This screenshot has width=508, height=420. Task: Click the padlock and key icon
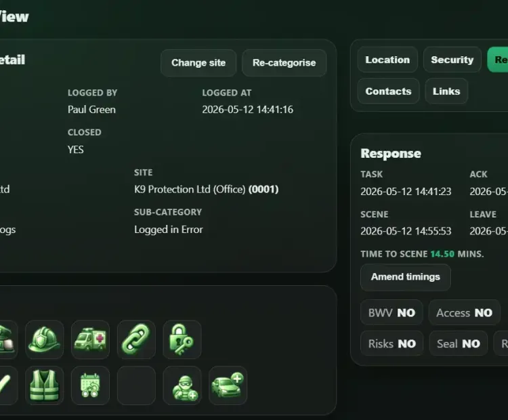click(x=182, y=339)
